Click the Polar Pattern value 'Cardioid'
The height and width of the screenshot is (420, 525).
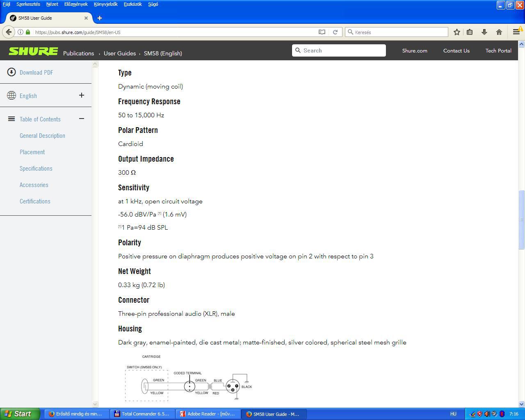[130, 144]
